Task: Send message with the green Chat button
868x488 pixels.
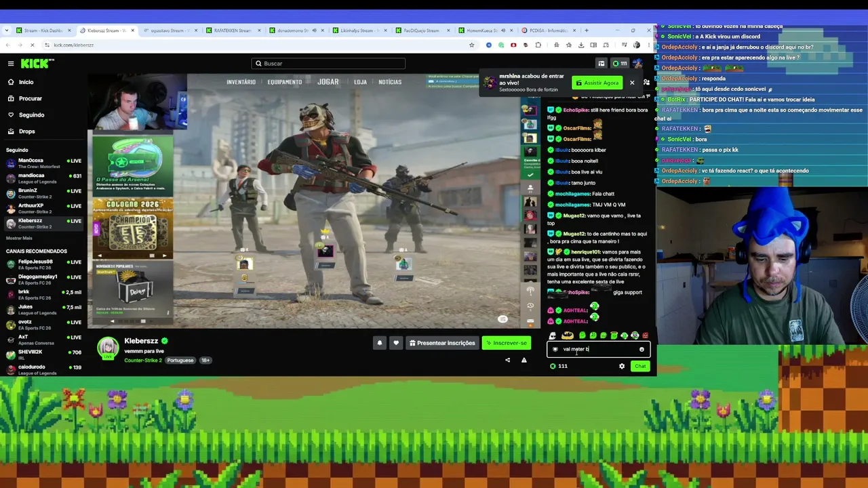Action: point(640,367)
